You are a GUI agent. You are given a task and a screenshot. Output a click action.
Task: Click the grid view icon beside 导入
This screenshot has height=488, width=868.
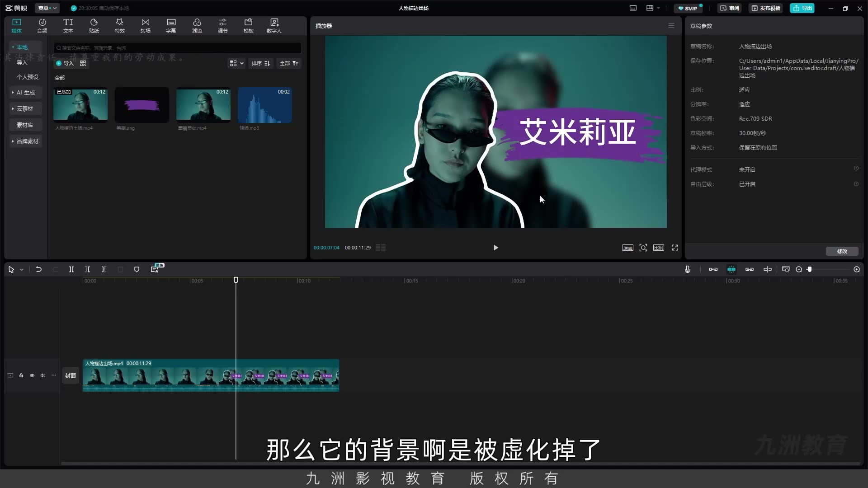point(83,63)
